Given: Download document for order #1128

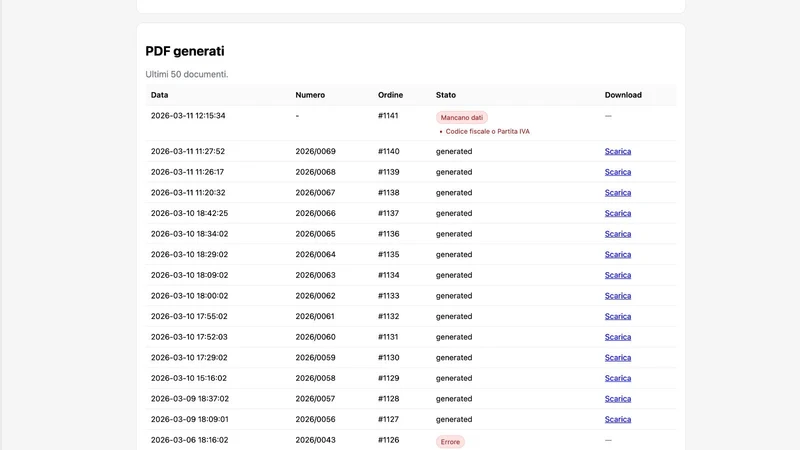Looking at the screenshot, I should 618,399.
